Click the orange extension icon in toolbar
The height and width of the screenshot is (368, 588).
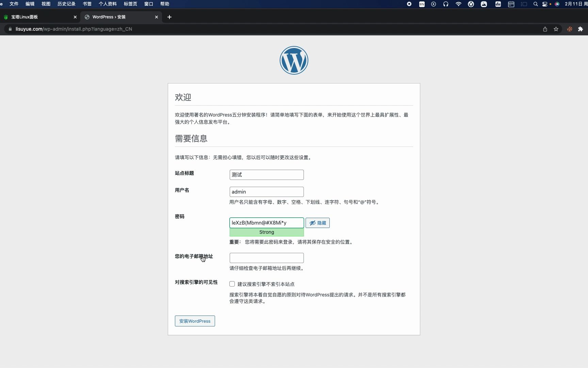[570, 29]
